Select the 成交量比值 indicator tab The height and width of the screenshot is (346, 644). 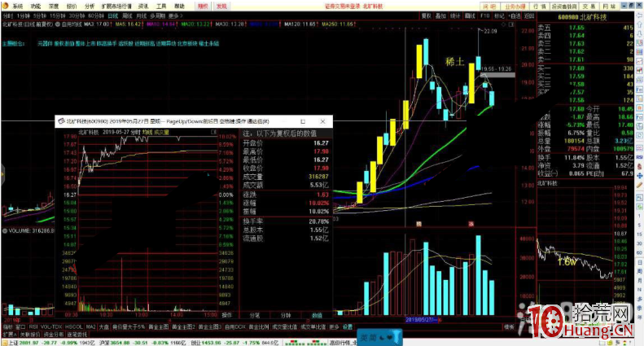pos(285,327)
